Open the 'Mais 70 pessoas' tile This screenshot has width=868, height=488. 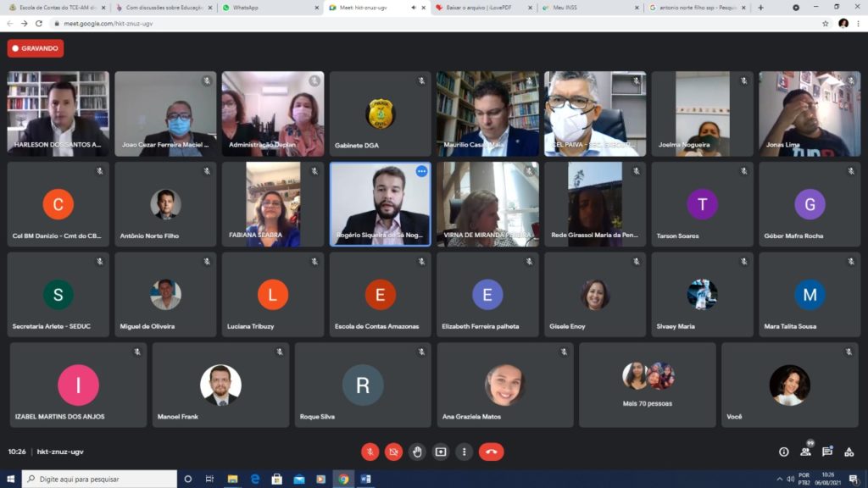coord(648,385)
